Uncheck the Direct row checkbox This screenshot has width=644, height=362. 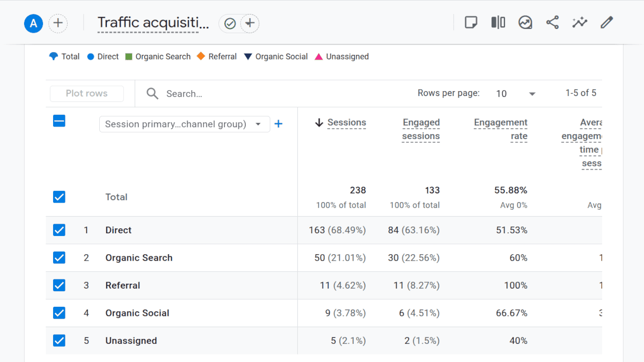[59, 230]
